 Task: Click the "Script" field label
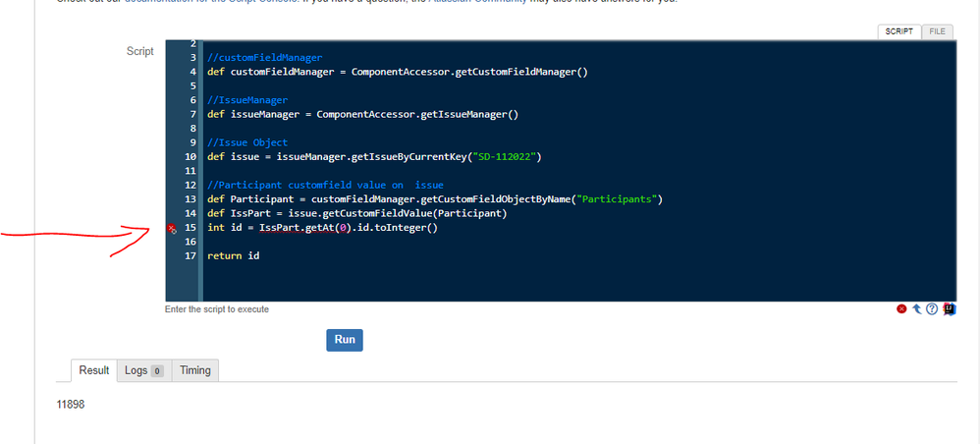click(x=140, y=51)
